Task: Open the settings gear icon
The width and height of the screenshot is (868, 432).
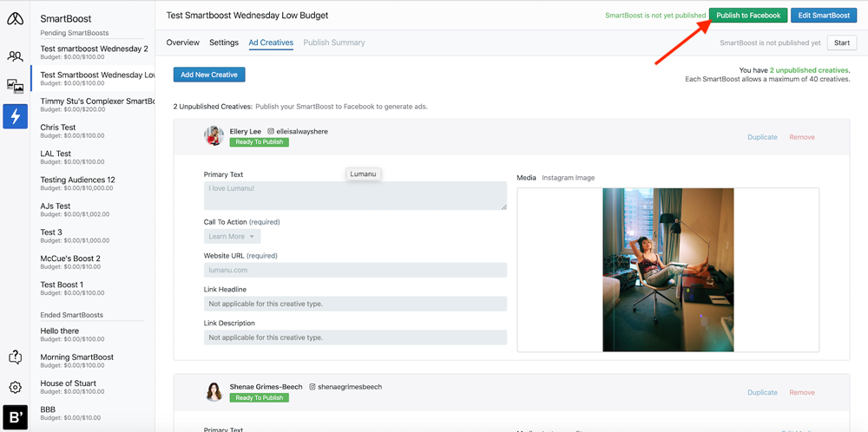Action: [15, 387]
